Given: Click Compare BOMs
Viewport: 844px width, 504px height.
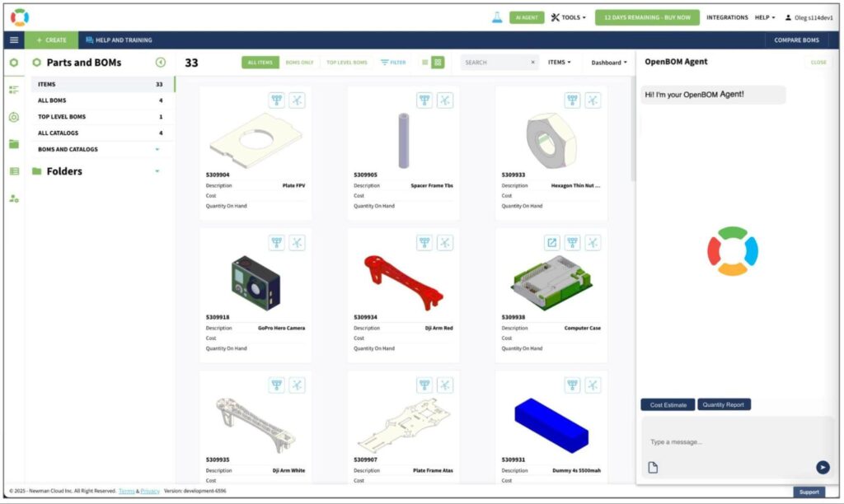Looking at the screenshot, I should [x=797, y=40].
